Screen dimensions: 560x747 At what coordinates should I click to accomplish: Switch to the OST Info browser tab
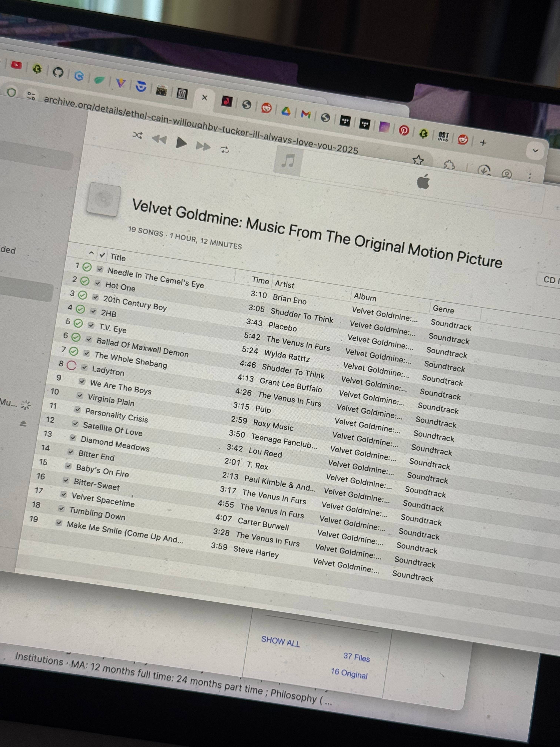(x=443, y=136)
